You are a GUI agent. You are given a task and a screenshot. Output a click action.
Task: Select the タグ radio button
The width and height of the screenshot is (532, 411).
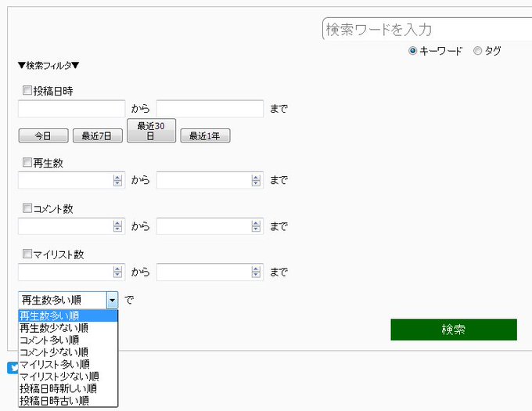[x=477, y=51]
